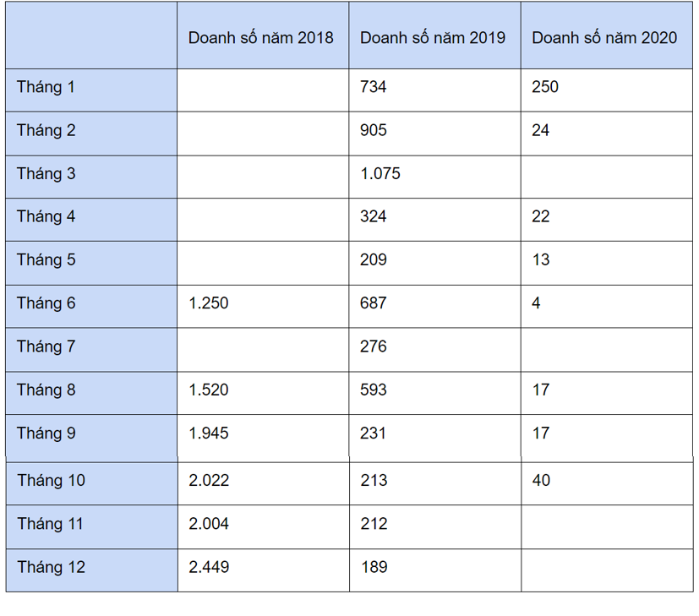Click the "Doanh số năm 2020" column header
699x616 pixels.
coord(604,38)
